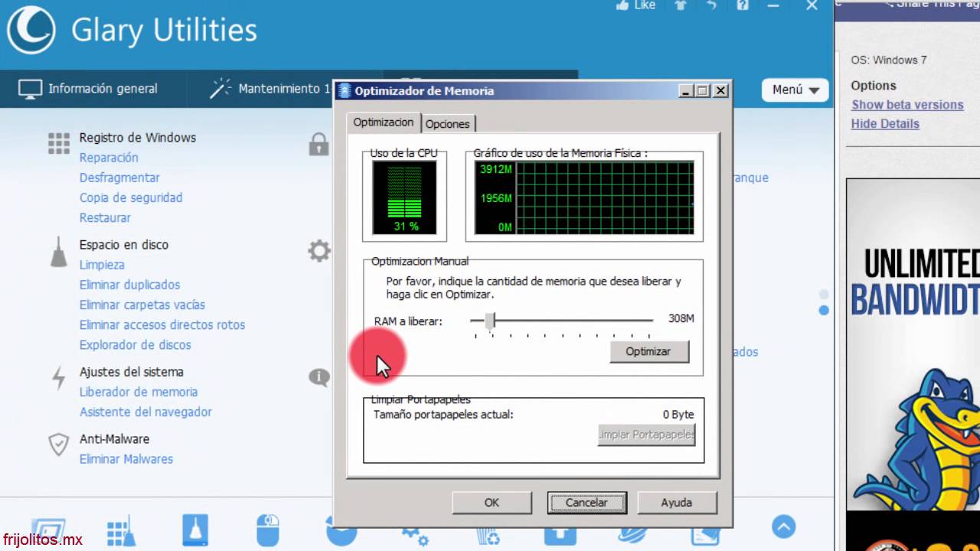Click the gears icon in bottom toolbar

(x=414, y=533)
